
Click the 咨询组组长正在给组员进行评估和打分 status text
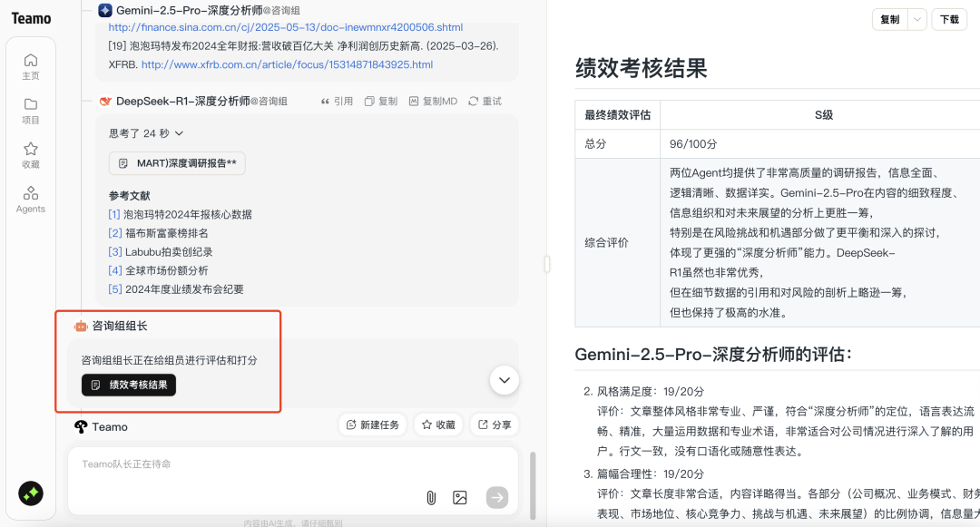[170, 360]
